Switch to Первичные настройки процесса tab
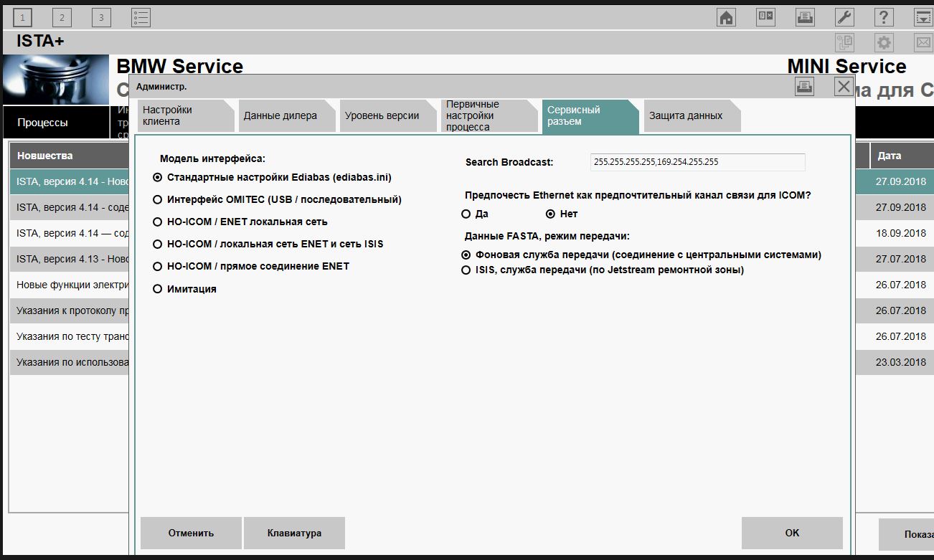This screenshot has width=934, height=560. coord(489,115)
